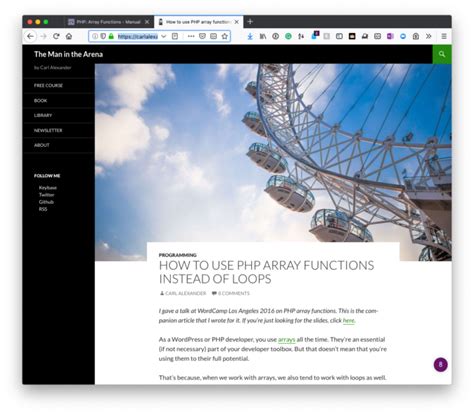Screen dimensions: 474x414
Task: Open the downloads panel
Action: coord(250,36)
